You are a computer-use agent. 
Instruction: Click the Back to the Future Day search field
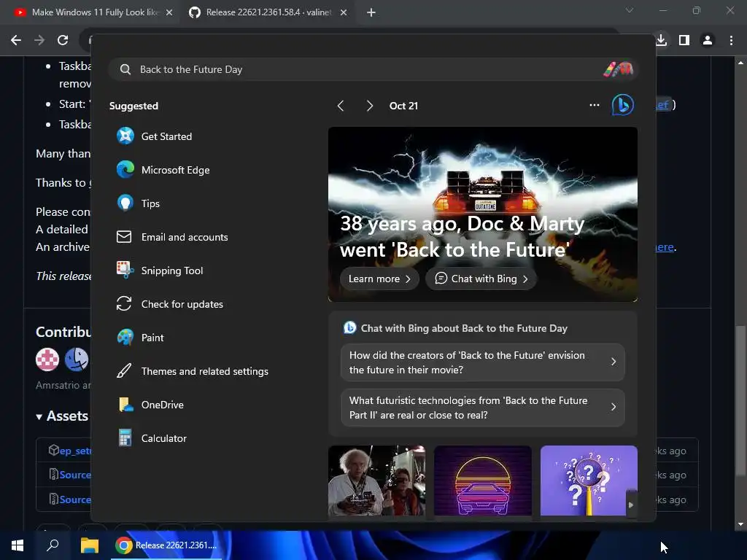(373, 69)
